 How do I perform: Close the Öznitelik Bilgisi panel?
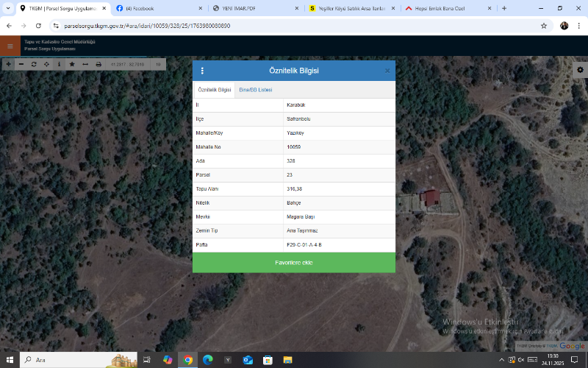(x=387, y=71)
